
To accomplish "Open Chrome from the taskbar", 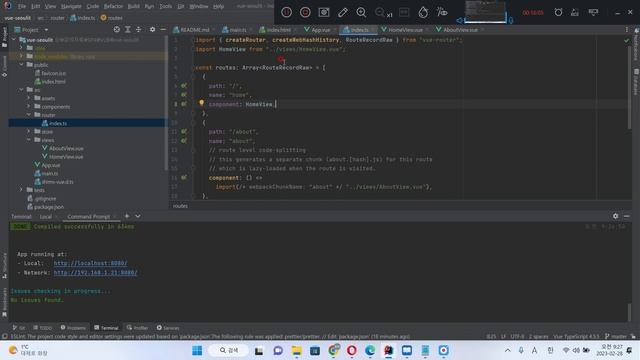I will [x=333, y=350].
